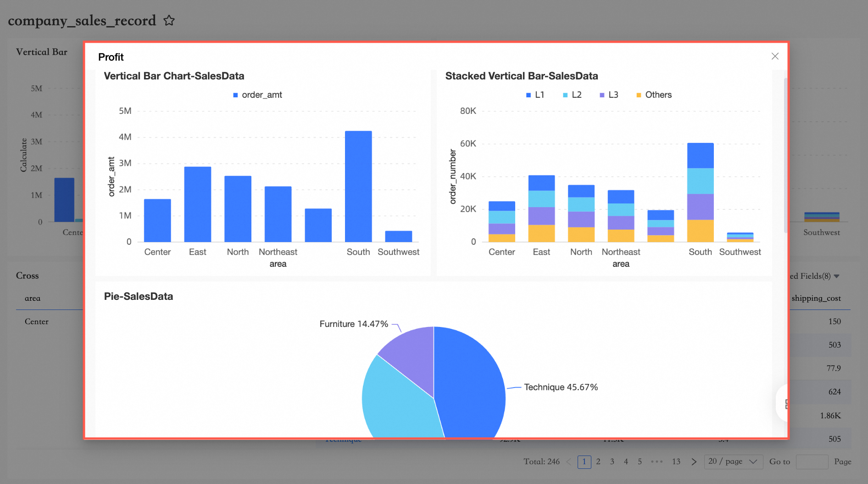
Task: Expand the Selected Fields(8) dropdown arrow
Action: pyautogui.click(x=836, y=276)
